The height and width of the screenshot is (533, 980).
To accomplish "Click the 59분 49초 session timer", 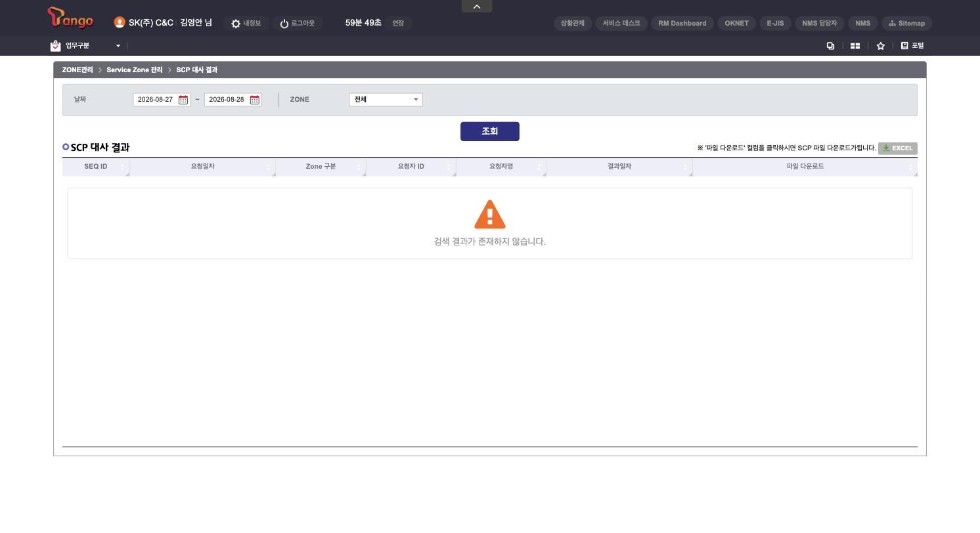I will tap(363, 23).
